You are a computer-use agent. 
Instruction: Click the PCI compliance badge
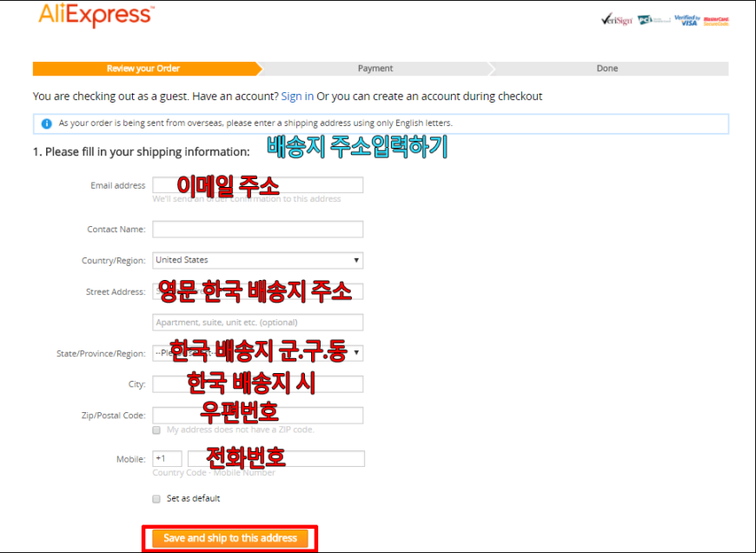[653, 20]
